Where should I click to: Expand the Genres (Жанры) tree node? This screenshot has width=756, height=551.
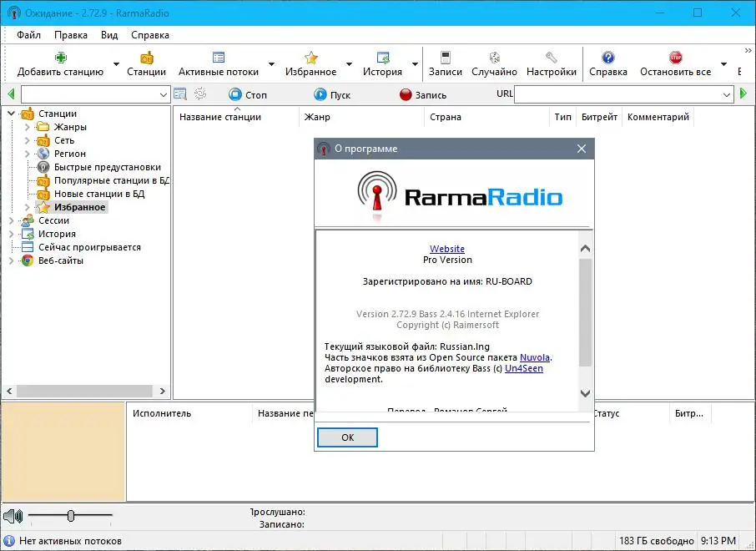[x=28, y=127]
